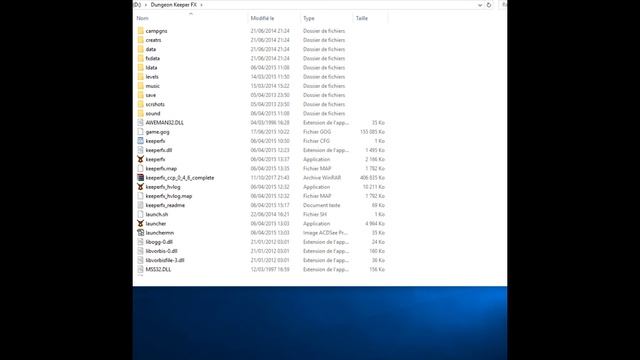Select the libogg-0.dll file icon

pyautogui.click(x=140, y=242)
